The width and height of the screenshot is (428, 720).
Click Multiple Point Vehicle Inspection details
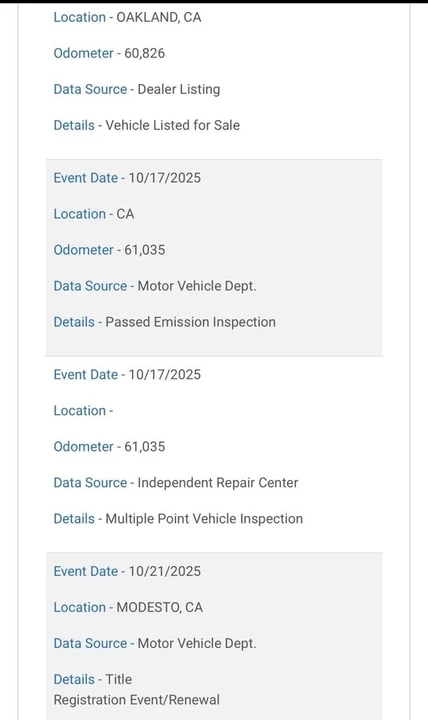click(x=204, y=519)
